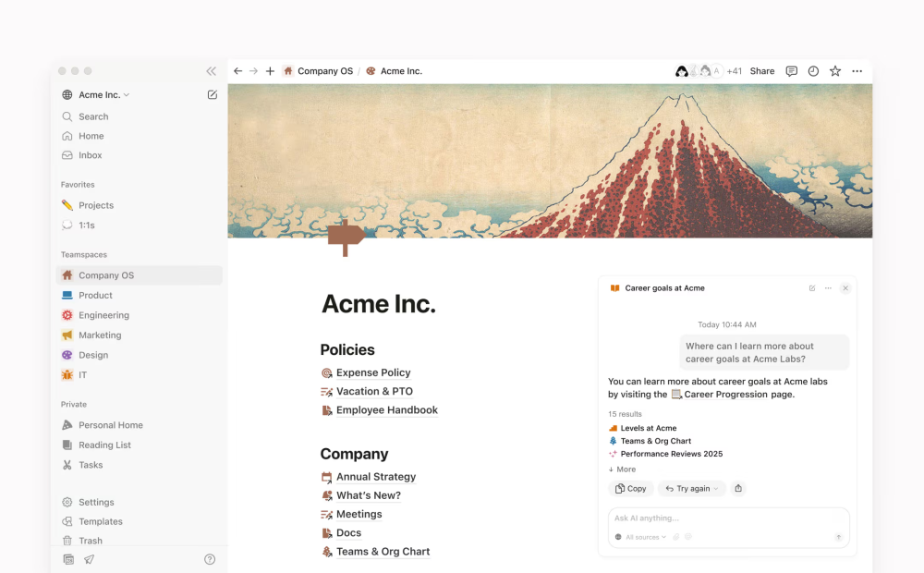Open the Engineering teamspace
This screenshot has width=924, height=573.
coord(103,315)
